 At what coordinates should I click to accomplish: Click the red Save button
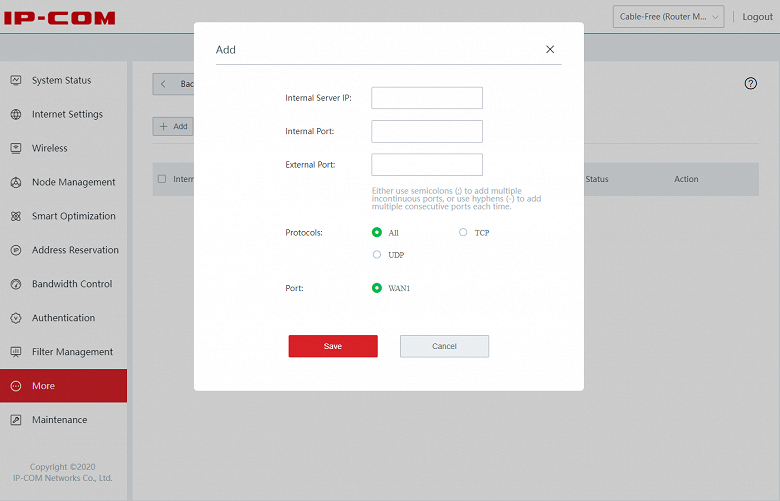(333, 346)
